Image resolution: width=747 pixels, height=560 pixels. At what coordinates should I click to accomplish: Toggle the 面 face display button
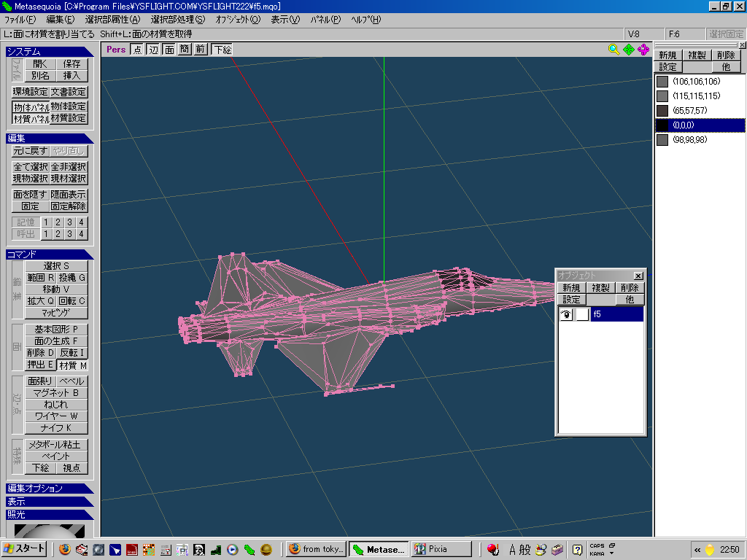pos(169,49)
